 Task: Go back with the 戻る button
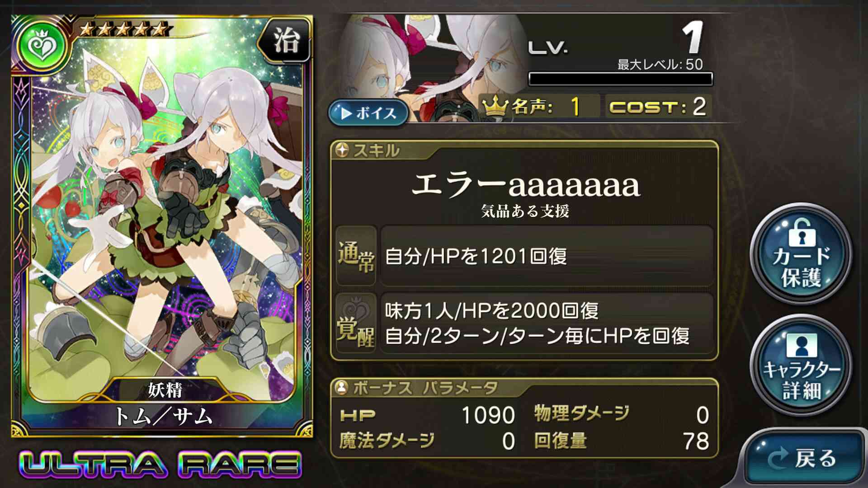(x=805, y=458)
